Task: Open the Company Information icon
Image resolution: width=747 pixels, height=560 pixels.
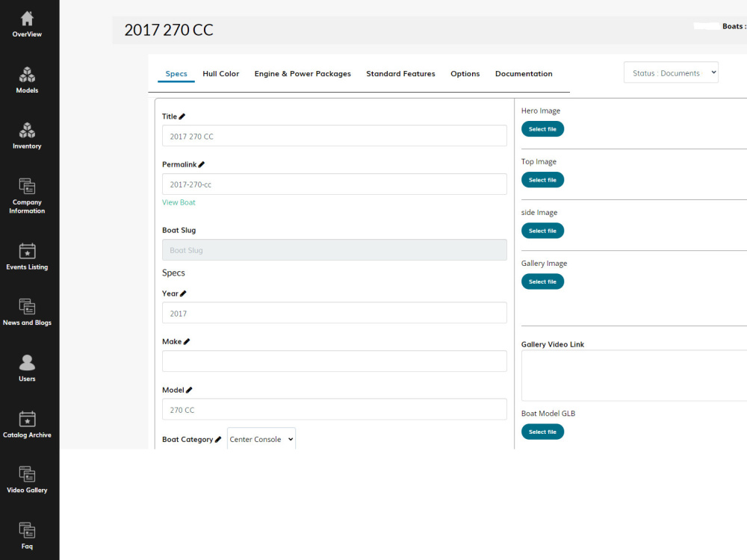Action: (x=27, y=186)
